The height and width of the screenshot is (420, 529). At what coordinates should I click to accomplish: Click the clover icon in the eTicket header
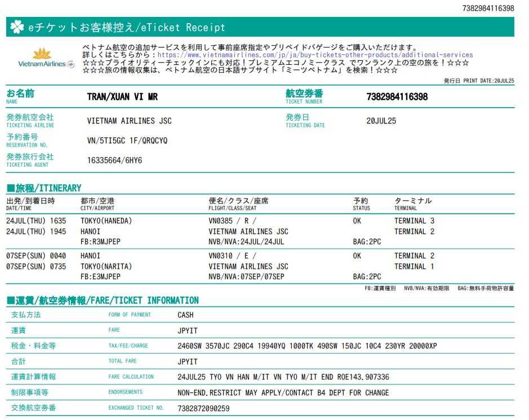pos(17,27)
